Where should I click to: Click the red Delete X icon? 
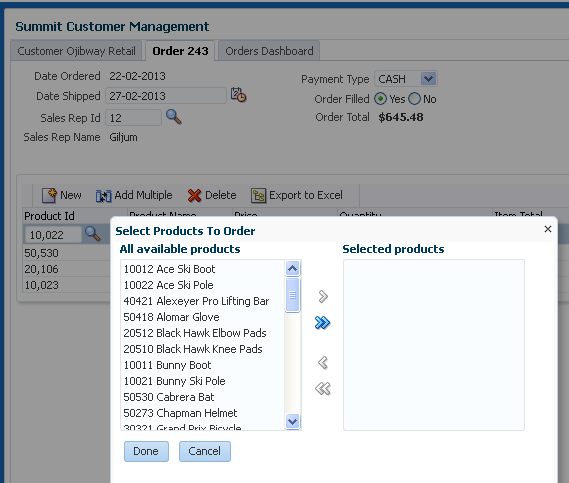pyautogui.click(x=194, y=196)
